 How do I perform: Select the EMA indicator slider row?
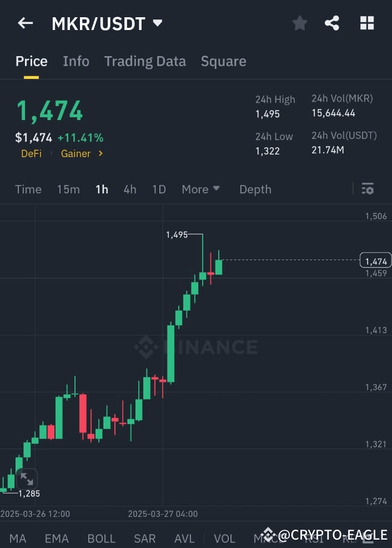[x=56, y=538]
